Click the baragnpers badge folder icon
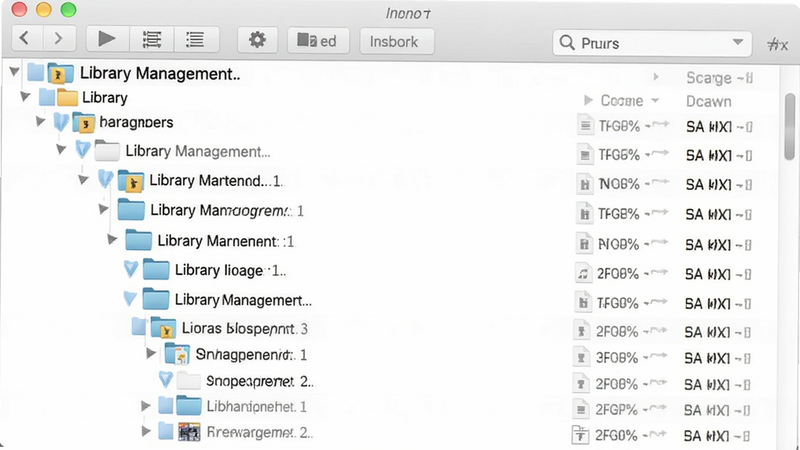The width and height of the screenshot is (800, 450). 84,122
